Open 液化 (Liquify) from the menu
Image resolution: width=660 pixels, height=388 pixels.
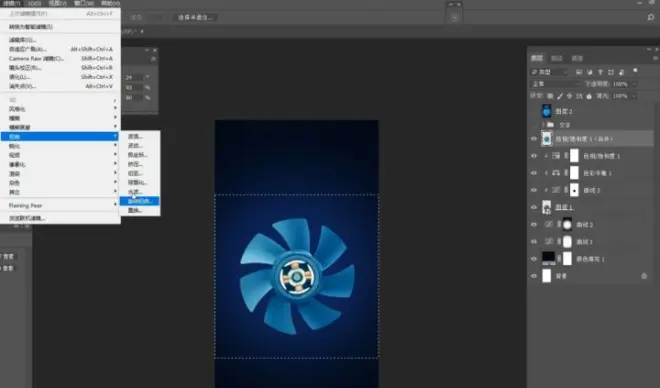pyautogui.click(x=61, y=77)
